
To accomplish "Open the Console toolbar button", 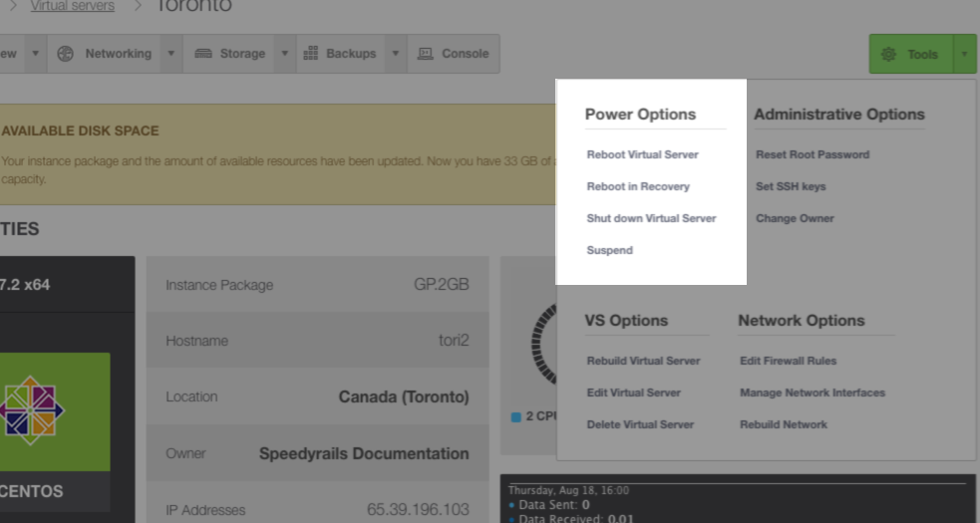I will [454, 54].
